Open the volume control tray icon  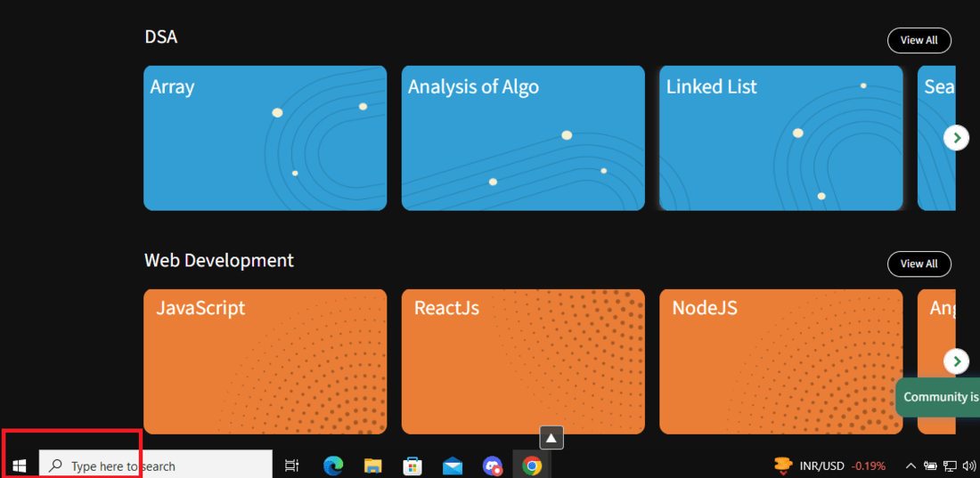969,466
